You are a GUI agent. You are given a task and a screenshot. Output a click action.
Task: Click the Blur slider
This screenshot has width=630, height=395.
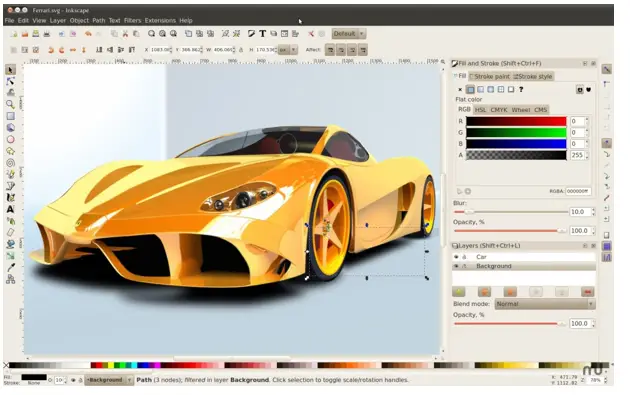(511, 212)
